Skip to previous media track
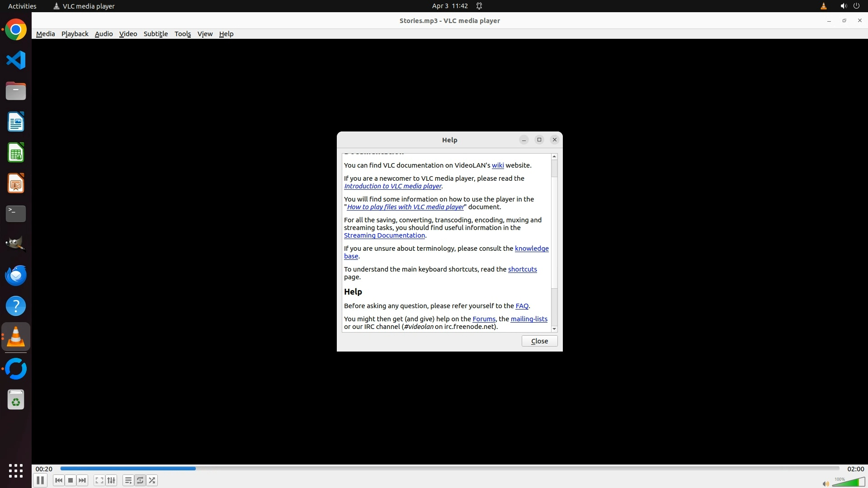868x488 pixels. coord(58,480)
